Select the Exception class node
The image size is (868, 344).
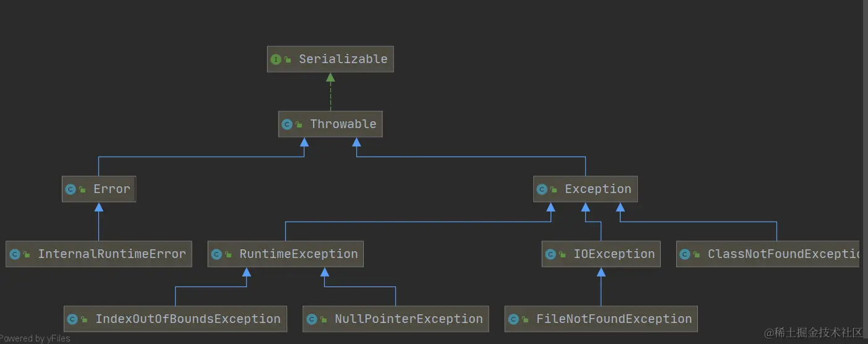[x=585, y=189]
